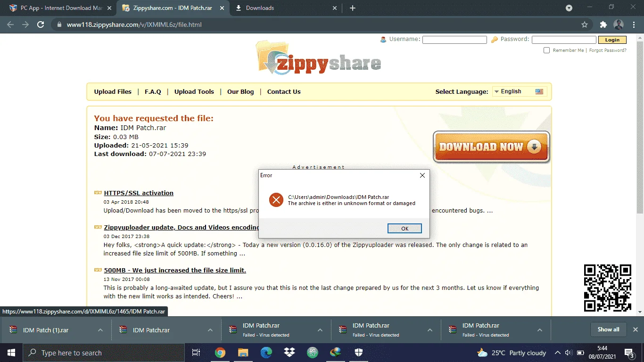Open Dropbox from the taskbar
Viewport: 644px width, 362px height.
coord(289,353)
